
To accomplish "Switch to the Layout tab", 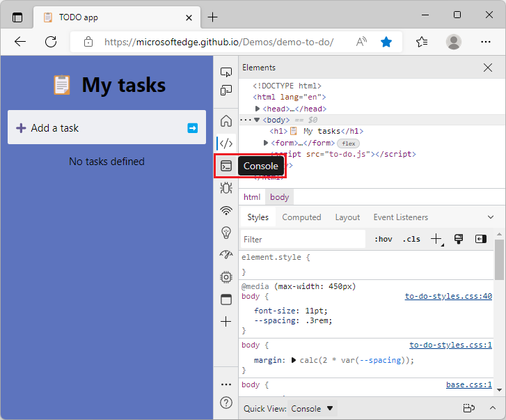I will click(347, 217).
